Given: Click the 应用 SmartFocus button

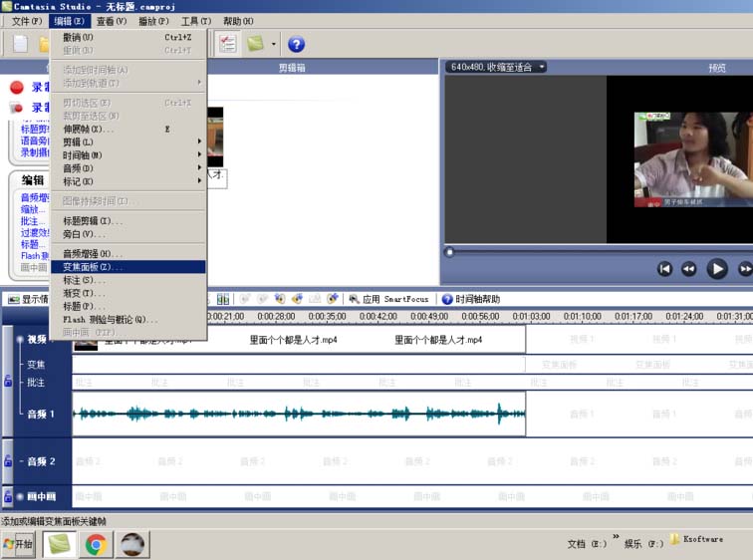Looking at the screenshot, I should point(388,299).
